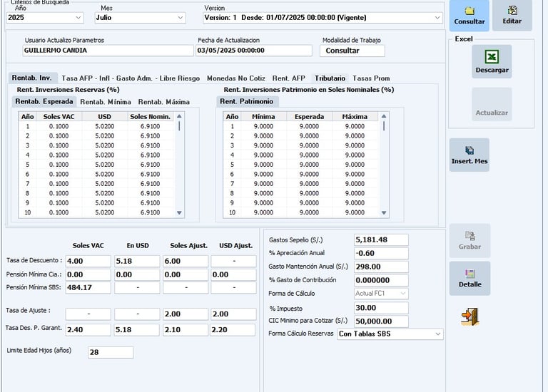The width and height of the screenshot is (548, 392).
Task: Click Tasa de Ajuste USD Ajust. field
Action: tap(233, 314)
